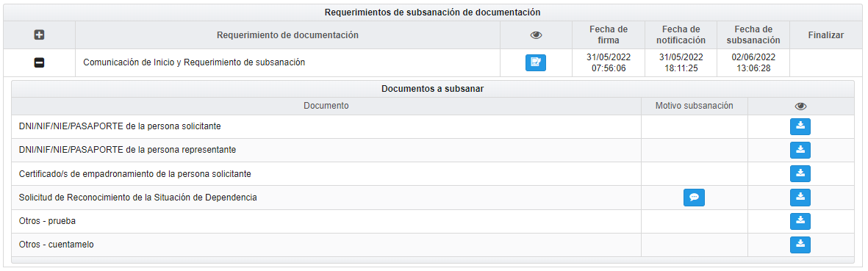Open signed document for Comunicación de Inicio

[535, 63]
